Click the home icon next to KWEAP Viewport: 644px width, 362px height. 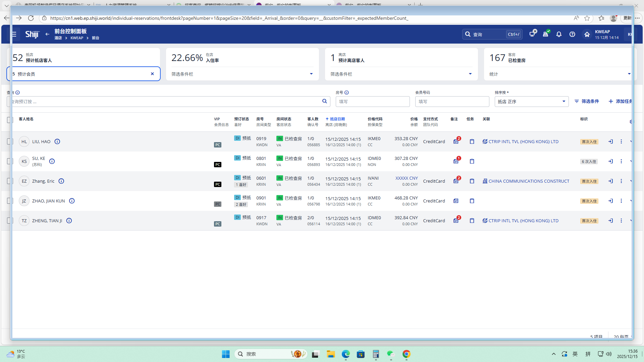coord(587,34)
